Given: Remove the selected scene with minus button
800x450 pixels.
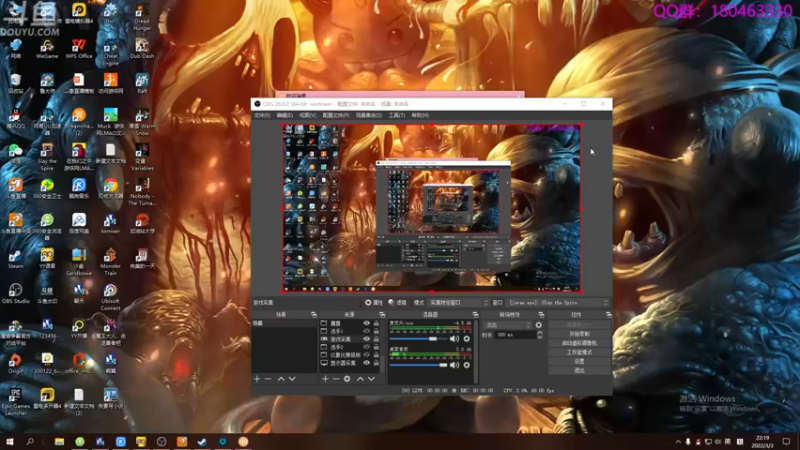Looking at the screenshot, I should [x=268, y=379].
